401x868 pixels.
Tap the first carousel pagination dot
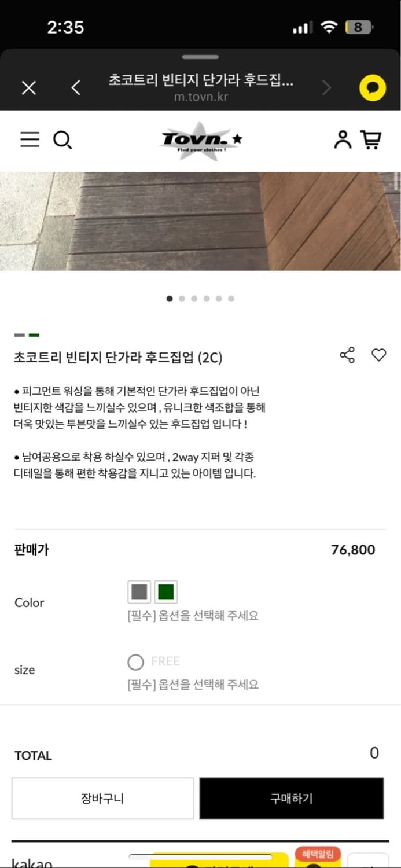[170, 299]
